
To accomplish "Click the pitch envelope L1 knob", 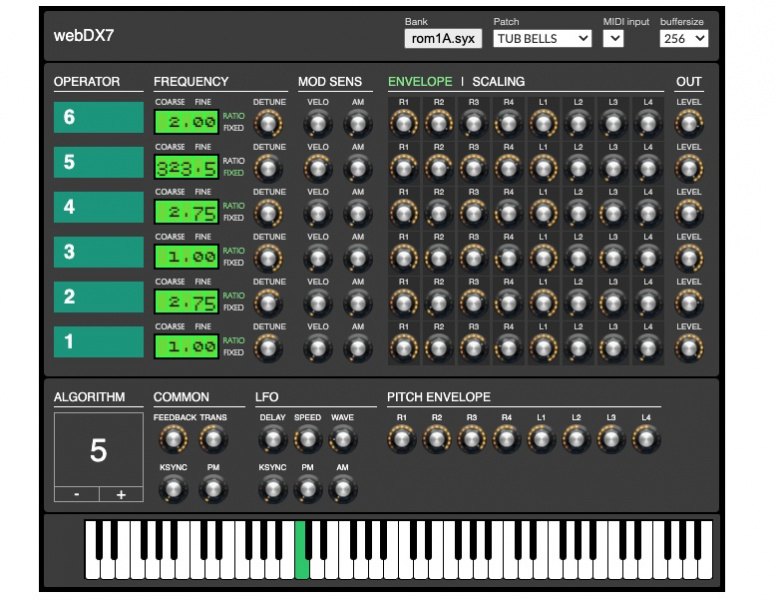I will click(541, 439).
